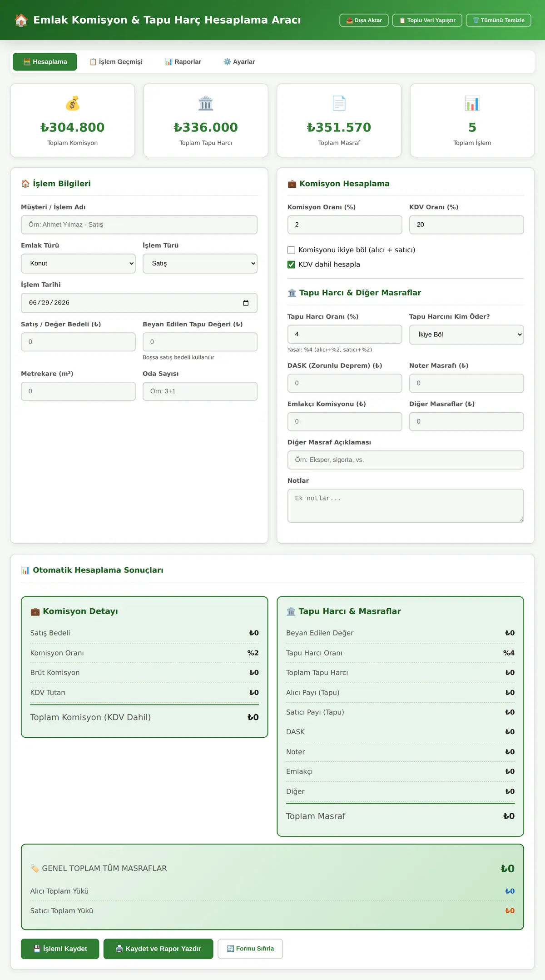Click the bank building icon above Toplam Tapu Harcı
545x980 pixels.
click(x=206, y=104)
